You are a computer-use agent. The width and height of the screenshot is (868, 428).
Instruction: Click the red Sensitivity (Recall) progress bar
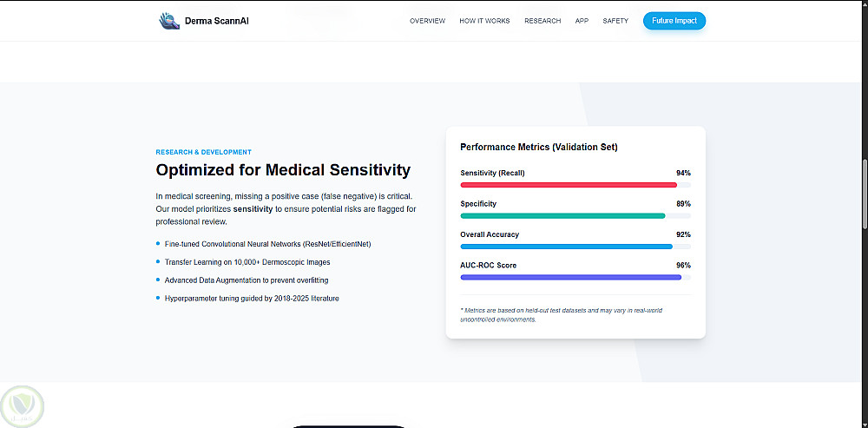(x=569, y=185)
